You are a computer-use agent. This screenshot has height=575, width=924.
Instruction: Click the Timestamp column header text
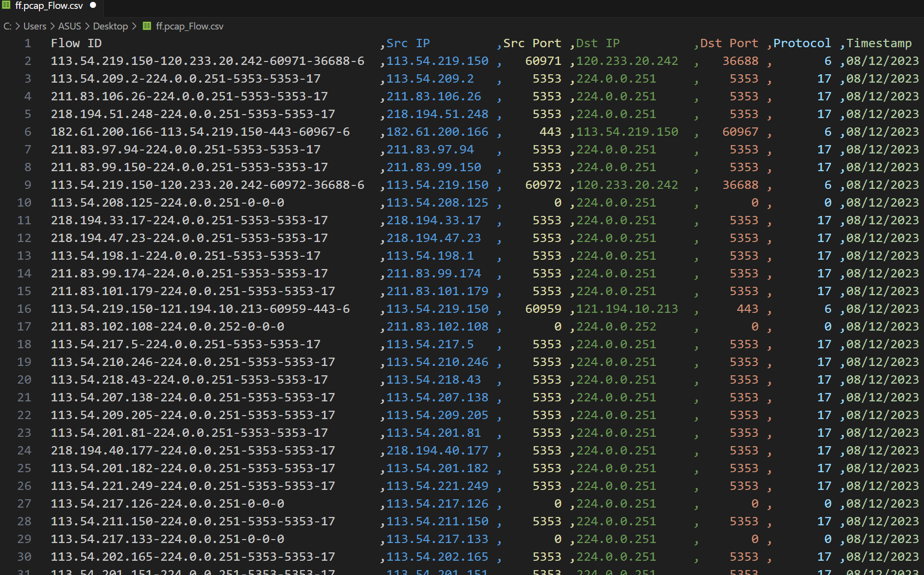(879, 43)
